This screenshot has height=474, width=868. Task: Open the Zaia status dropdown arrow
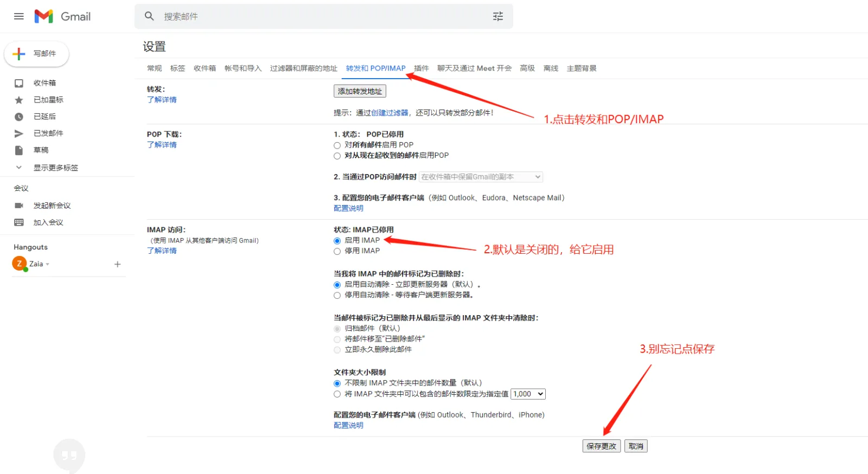tap(48, 264)
